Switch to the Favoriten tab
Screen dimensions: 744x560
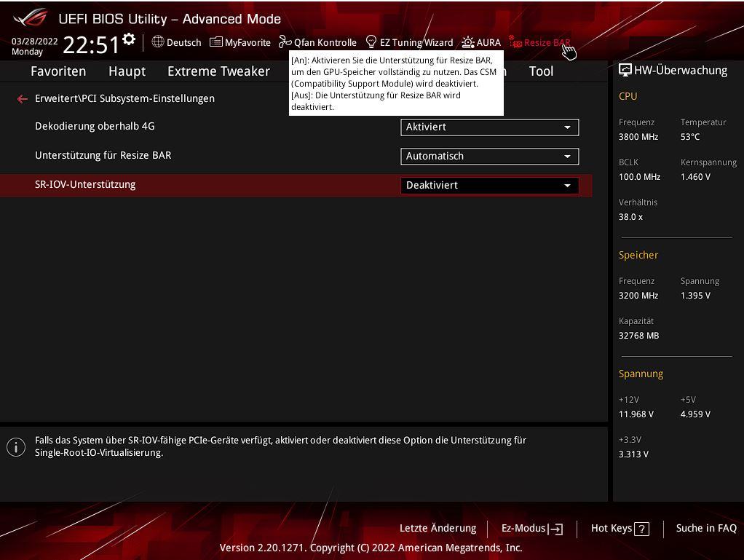58,71
